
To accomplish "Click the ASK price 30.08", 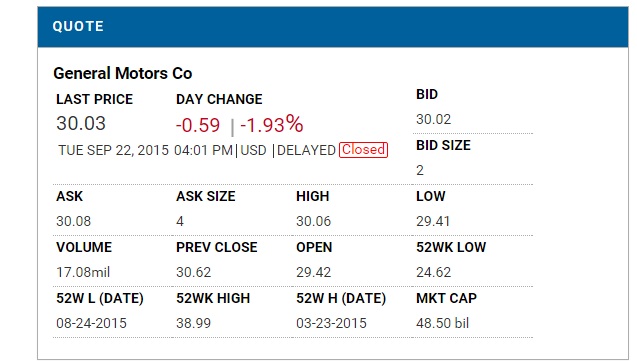I will [x=74, y=221].
